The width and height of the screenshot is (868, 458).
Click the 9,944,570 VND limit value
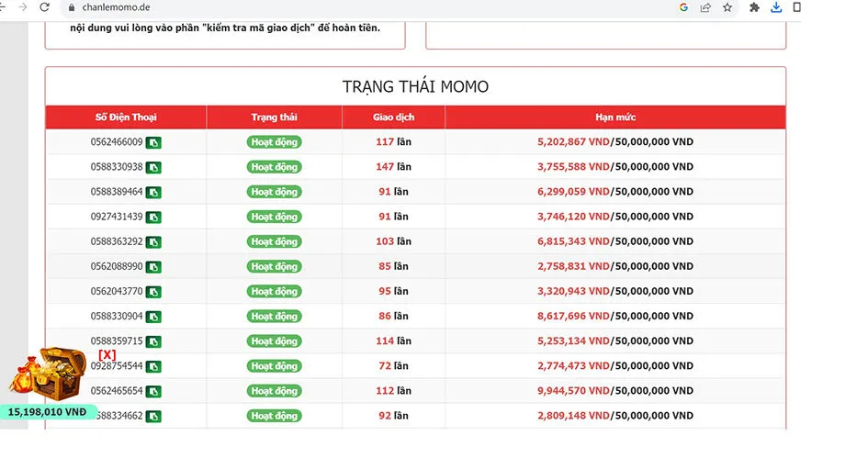click(x=573, y=391)
